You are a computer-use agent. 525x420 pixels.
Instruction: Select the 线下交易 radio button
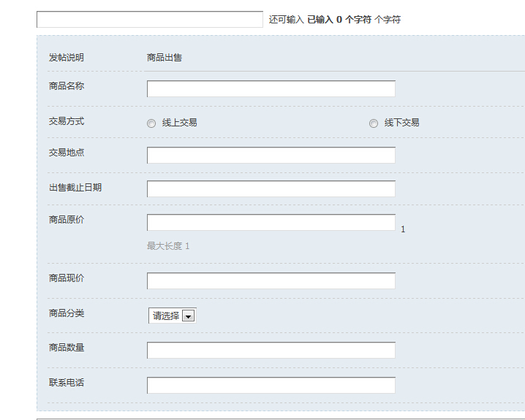click(374, 123)
